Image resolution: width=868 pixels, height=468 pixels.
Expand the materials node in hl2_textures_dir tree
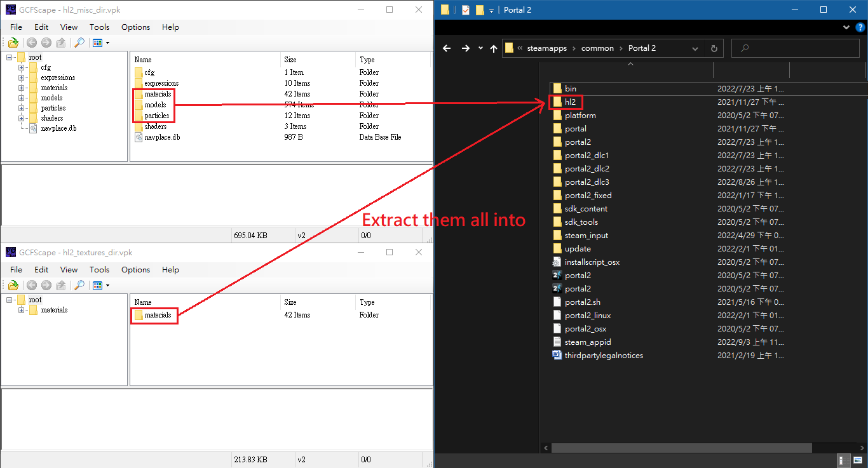21,310
